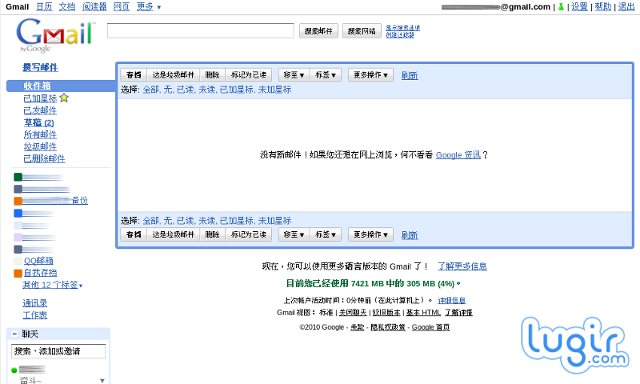The image size is (640, 384).
Task: Click the chat 搜索、添加或邀请 input box
Action: [58, 351]
